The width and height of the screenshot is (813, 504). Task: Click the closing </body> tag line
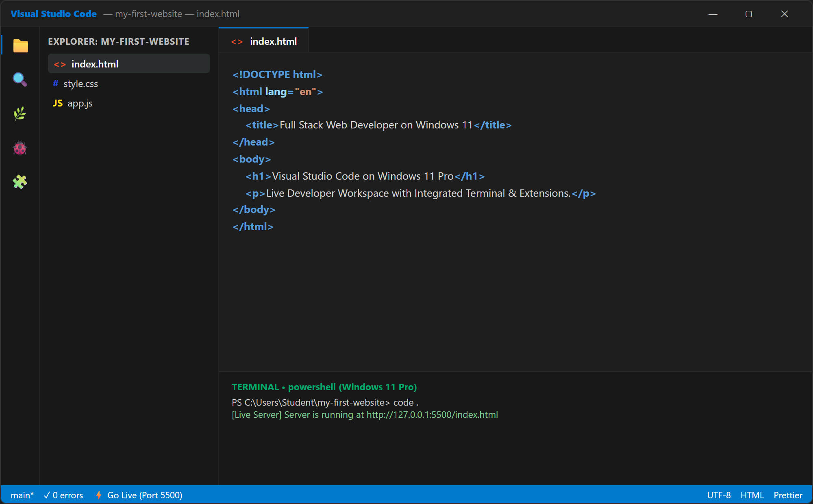point(254,209)
